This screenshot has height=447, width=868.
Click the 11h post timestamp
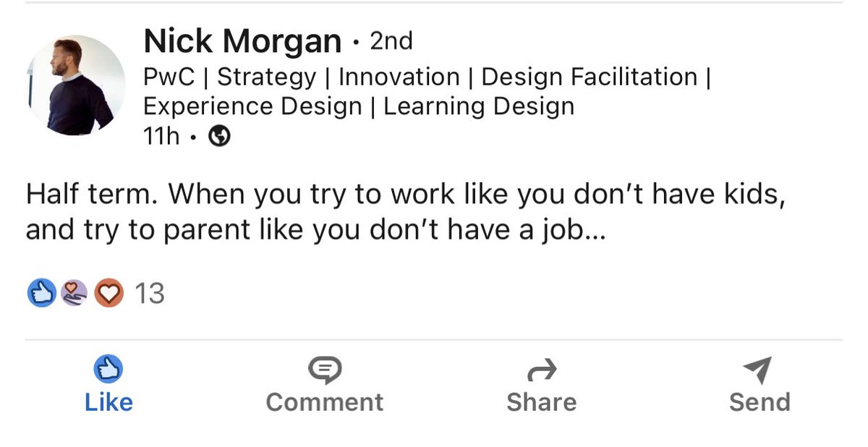[161, 137]
